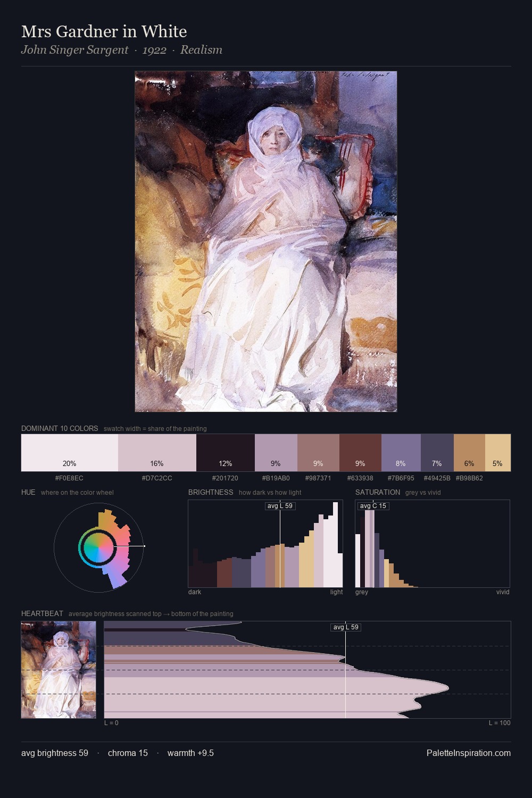Screen dimensions: 532x798
Task: Click 'chroma 15' in the footer
Action: pyautogui.click(x=128, y=753)
